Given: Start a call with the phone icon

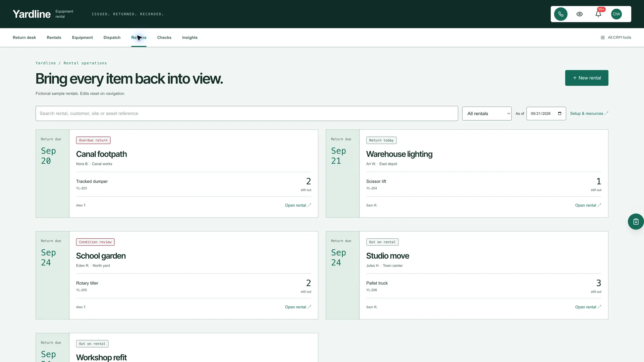Looking at the screenshot, I should 560,14.
